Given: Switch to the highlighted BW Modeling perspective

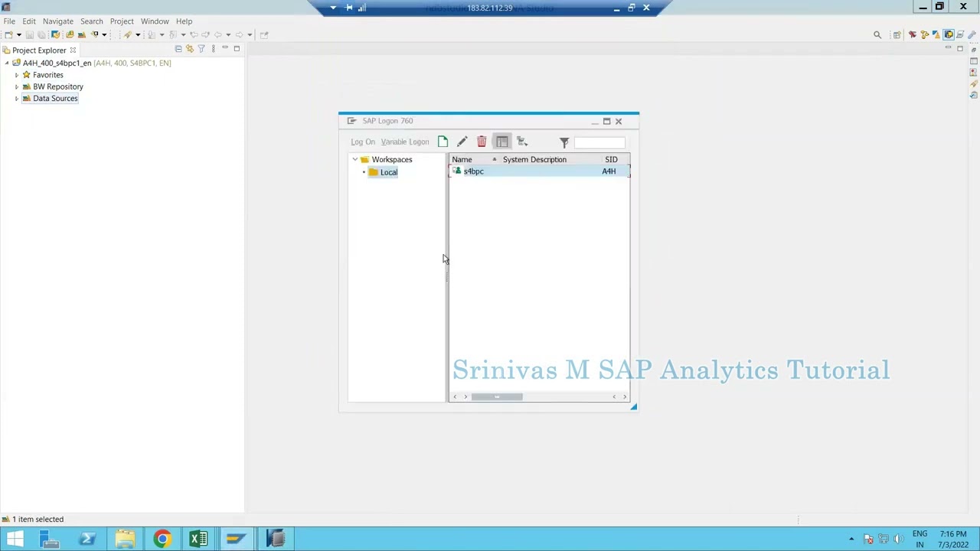Looking at the screenshot, I should click(949, 34).
